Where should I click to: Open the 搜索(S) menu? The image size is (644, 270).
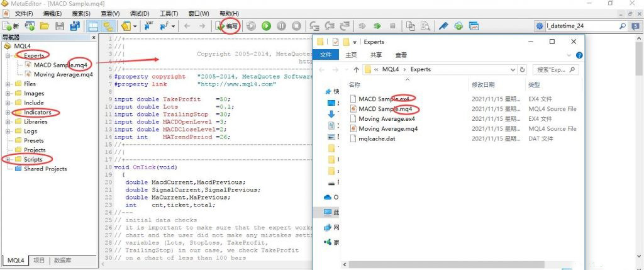(x=81, y=14)
